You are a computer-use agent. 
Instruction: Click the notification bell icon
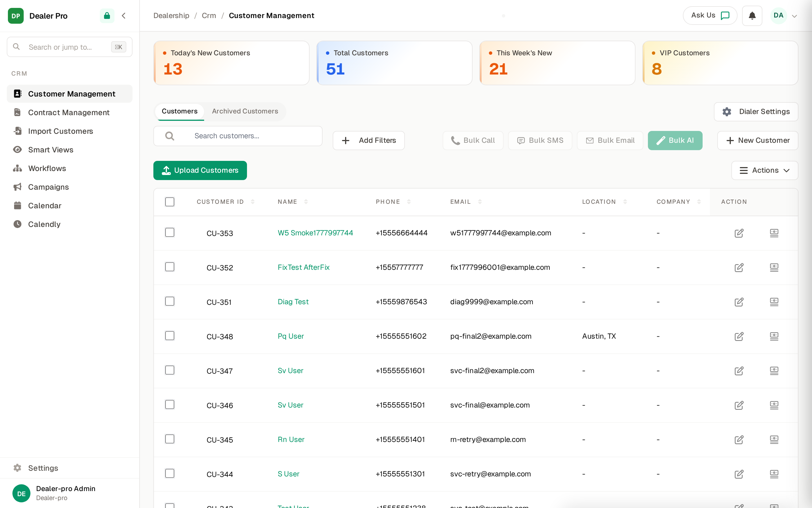(x=752, y=16)
